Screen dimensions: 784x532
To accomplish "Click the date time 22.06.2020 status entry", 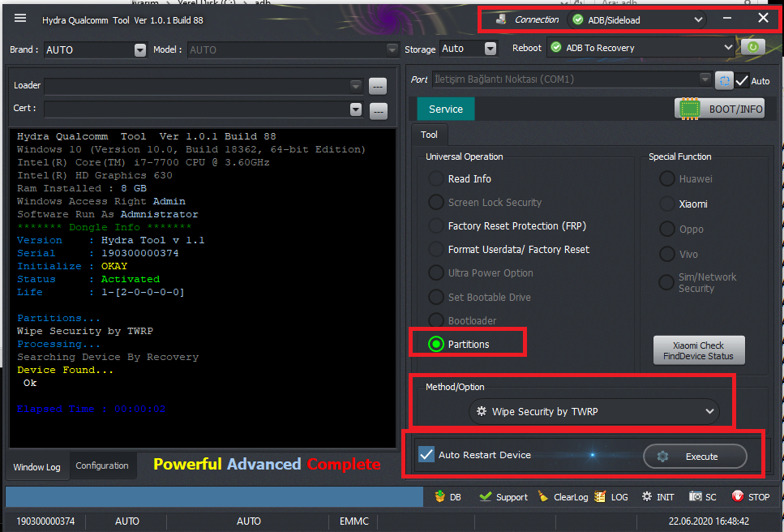I will [x=709, y=521].
